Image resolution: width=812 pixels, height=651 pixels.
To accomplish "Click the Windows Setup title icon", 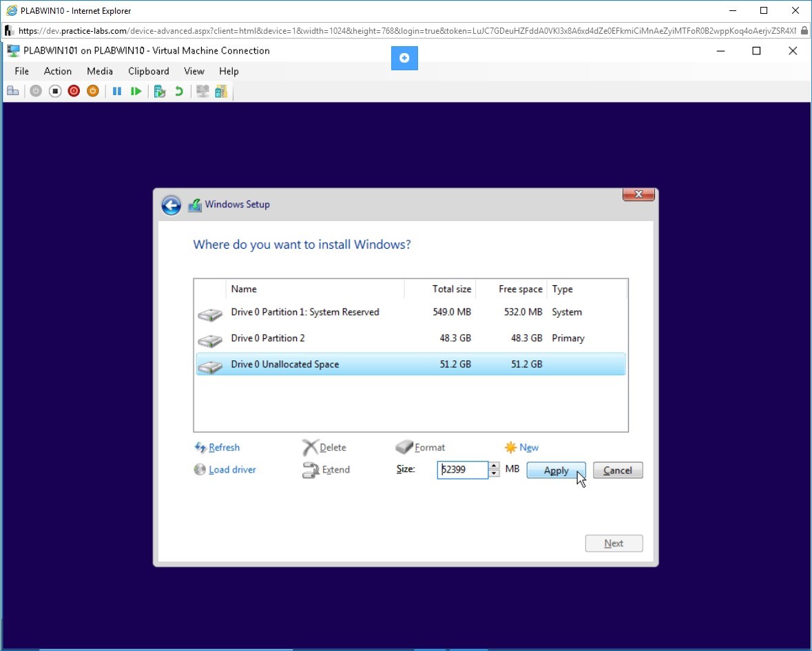I will click(x=195, y=205).
